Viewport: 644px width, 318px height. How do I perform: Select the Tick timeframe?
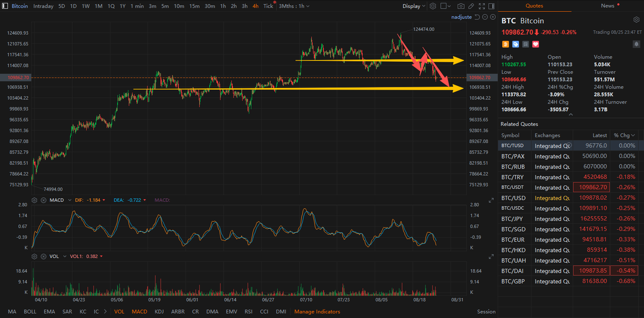click(268, 6)
